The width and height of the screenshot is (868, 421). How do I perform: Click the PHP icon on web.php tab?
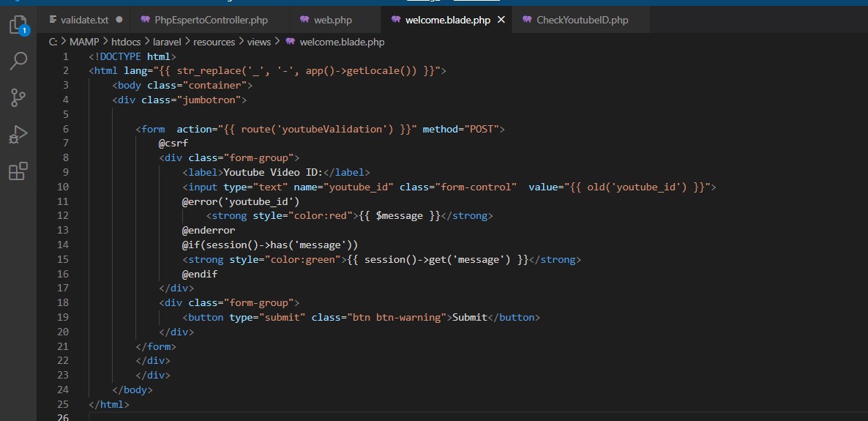pyautogui.click(x=304, y=19)
